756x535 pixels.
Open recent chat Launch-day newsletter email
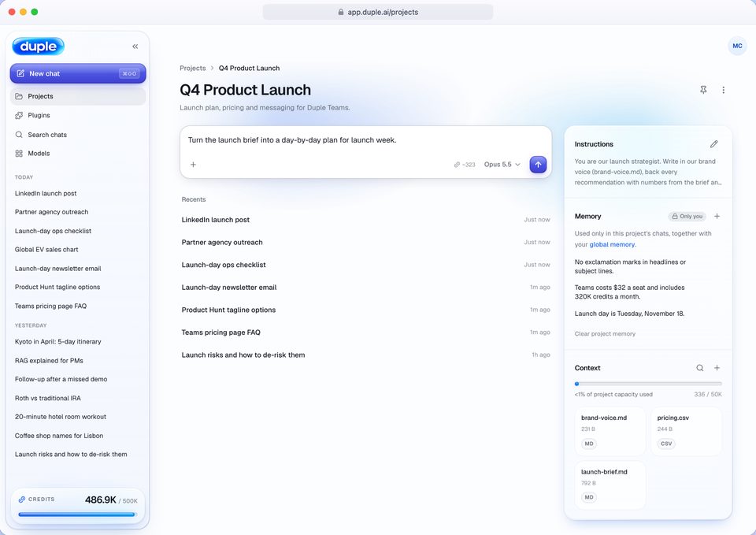pos(365,288)
